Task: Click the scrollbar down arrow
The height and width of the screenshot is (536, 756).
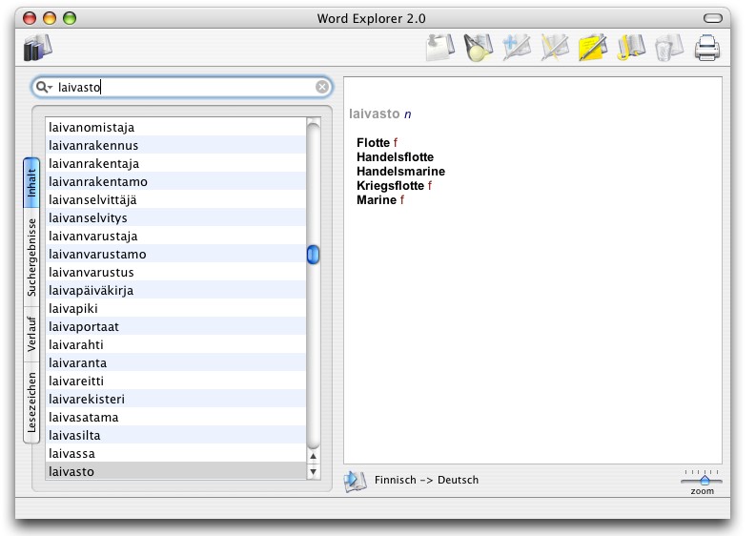Action: [313, 471]
